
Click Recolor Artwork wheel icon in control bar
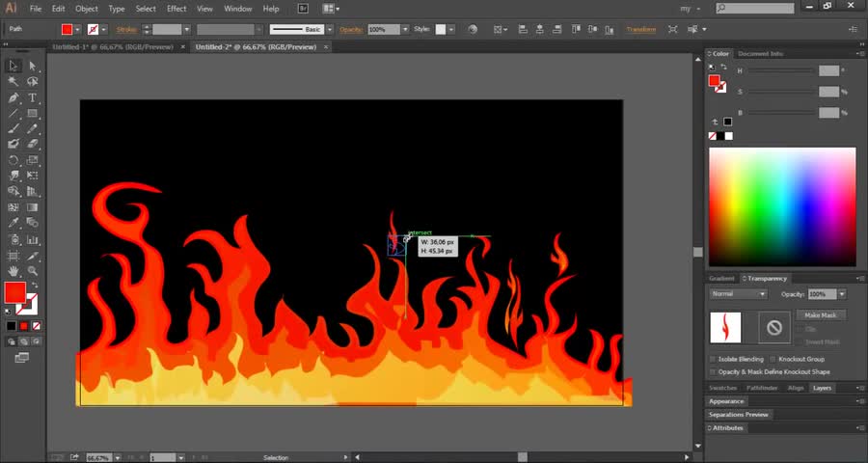coord(473,29)
